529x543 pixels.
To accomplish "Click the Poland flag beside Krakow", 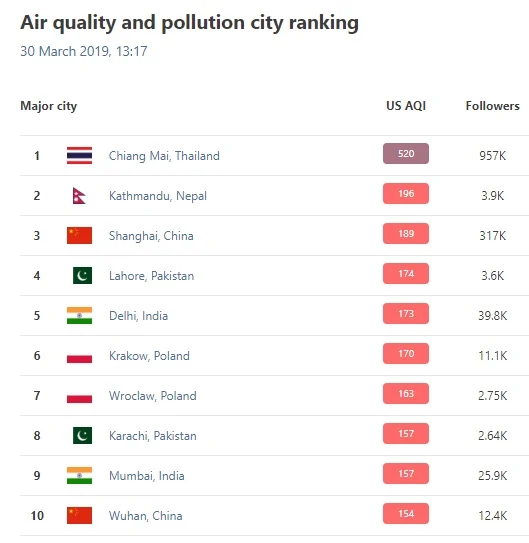I will click(x=79, y=355).
